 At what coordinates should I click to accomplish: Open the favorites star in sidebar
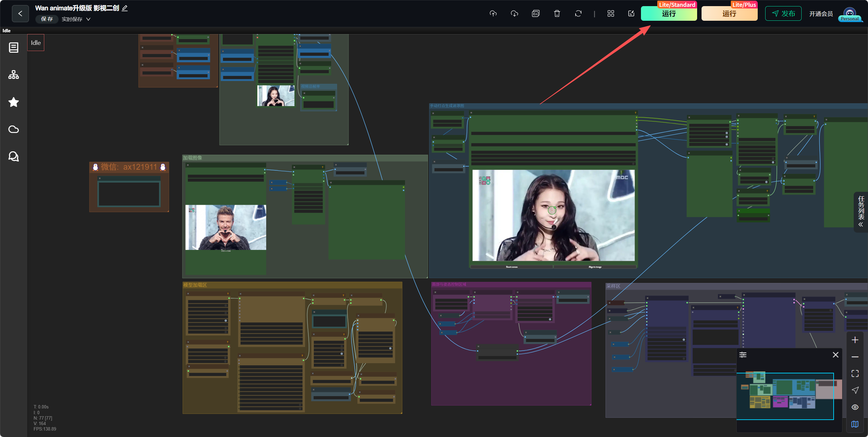point(14,102)
